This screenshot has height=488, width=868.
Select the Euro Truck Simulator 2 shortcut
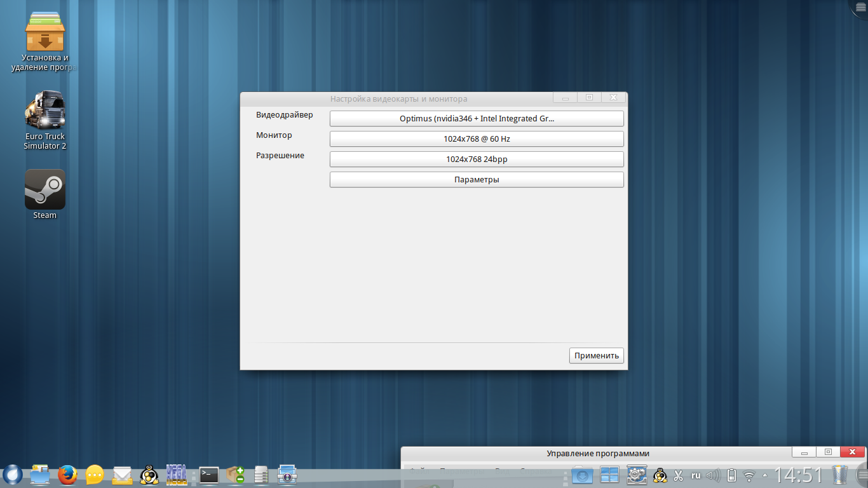click(44, 111)
